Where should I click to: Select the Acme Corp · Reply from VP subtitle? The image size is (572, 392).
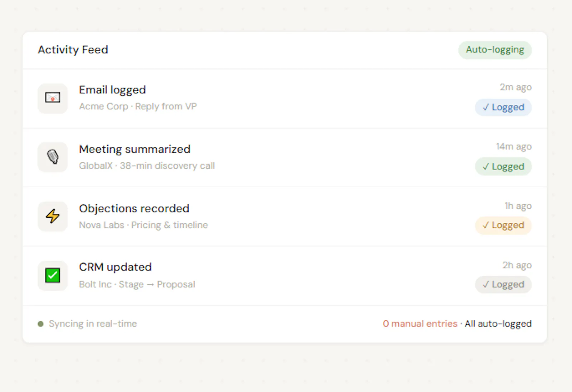coord(138,106)
